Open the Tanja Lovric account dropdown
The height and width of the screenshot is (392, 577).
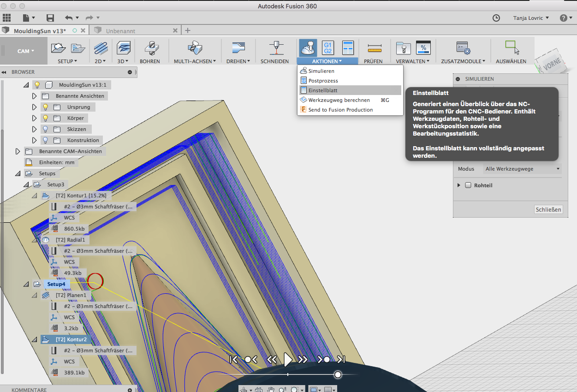(531, 18)
